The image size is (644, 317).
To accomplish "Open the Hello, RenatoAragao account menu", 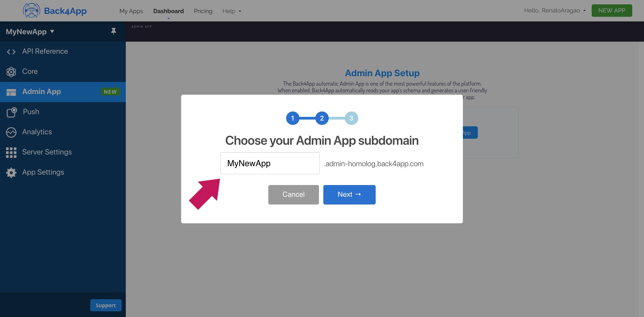I will [x=555, y=10].
